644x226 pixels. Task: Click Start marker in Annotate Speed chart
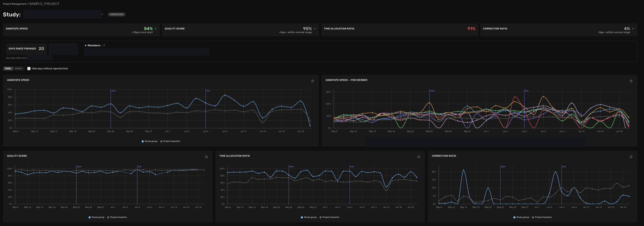tap(114, 91)
